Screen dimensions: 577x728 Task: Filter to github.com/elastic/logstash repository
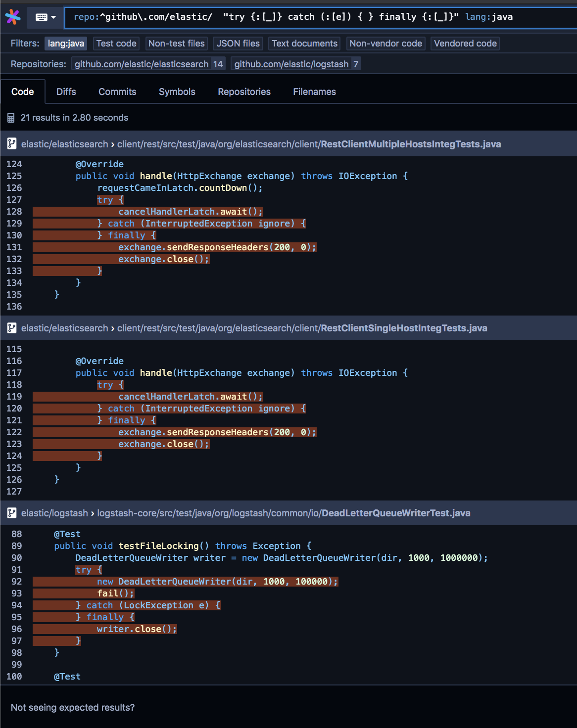(x=296, y=64)
